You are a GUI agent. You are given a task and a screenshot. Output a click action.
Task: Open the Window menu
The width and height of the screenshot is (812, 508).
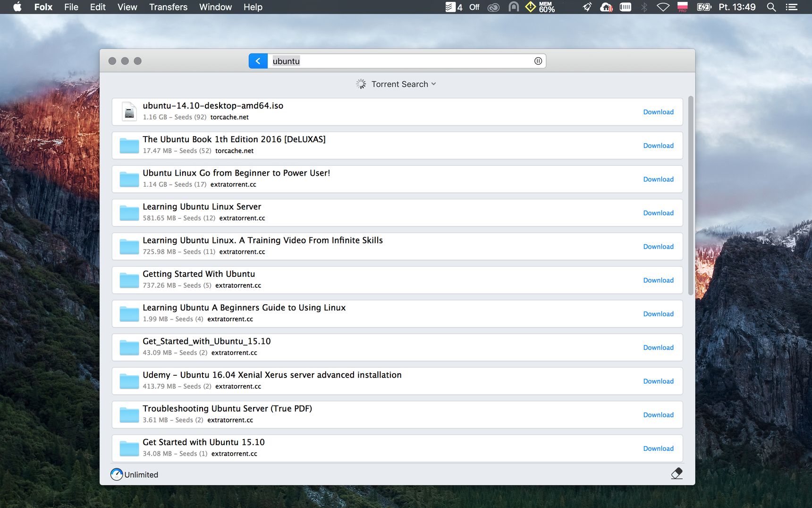[215, 7]
